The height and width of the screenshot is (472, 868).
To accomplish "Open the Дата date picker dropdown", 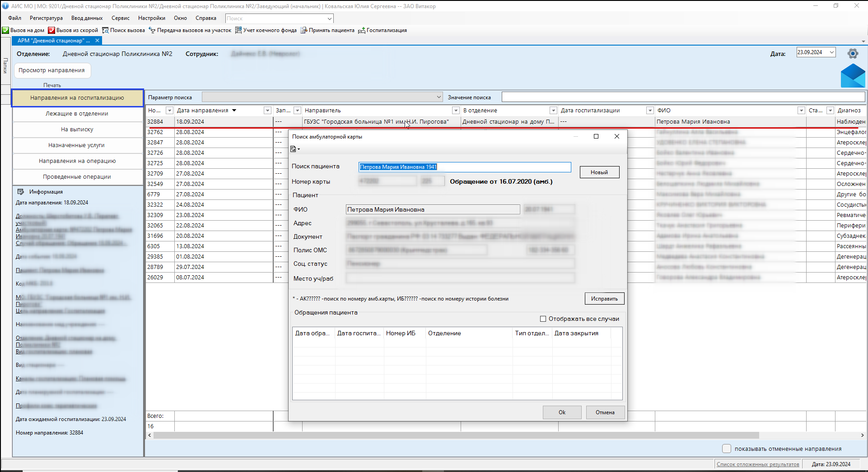I will click(x=831, y=52).
